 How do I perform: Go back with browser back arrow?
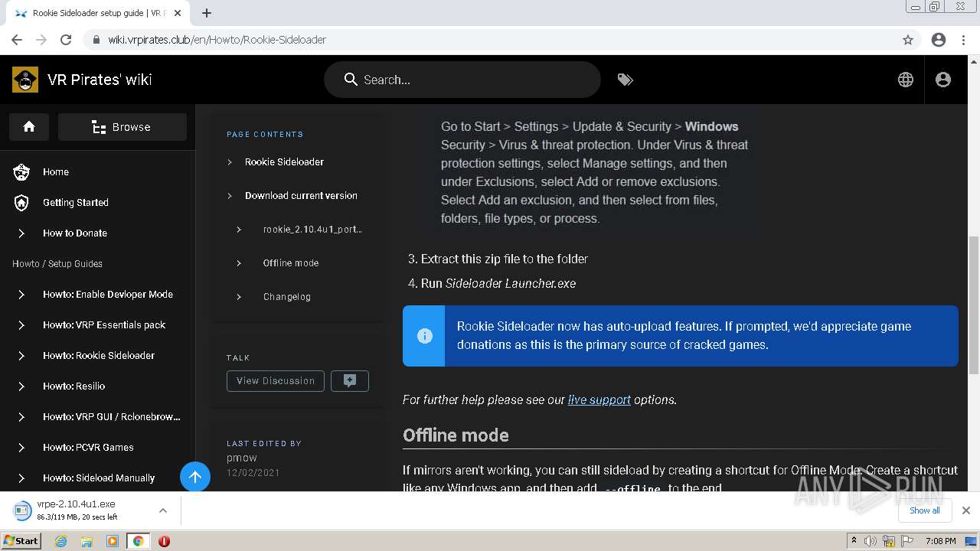[17, 40]
